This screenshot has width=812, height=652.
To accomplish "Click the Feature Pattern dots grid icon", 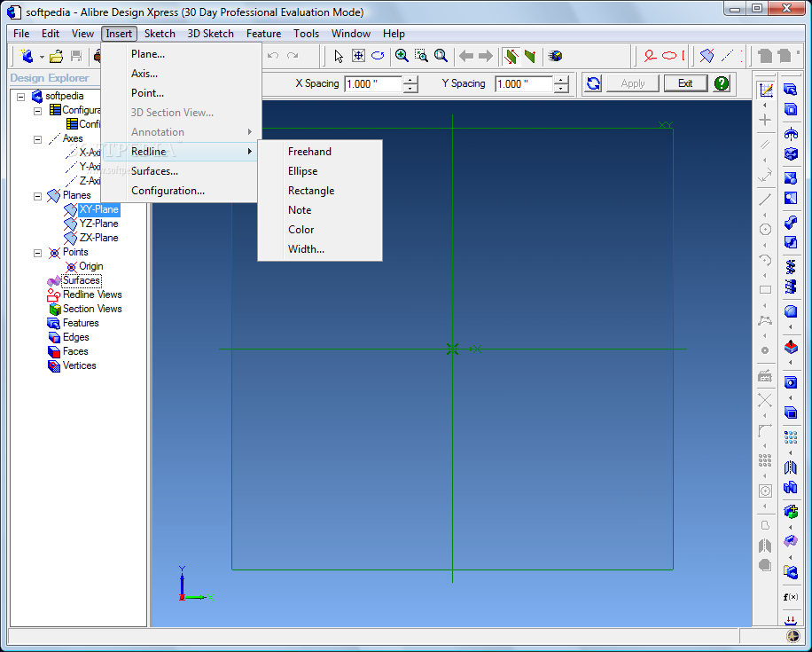I will pos(790,437).
